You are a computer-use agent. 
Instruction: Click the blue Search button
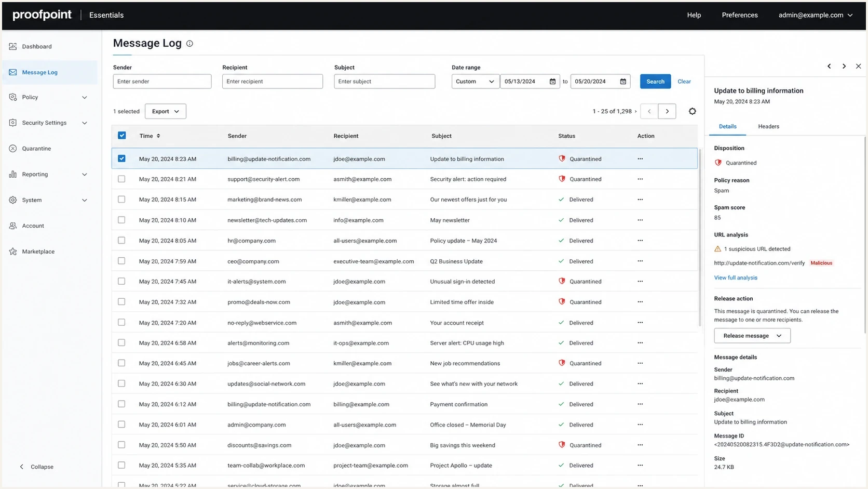click(x=655, y=82)
